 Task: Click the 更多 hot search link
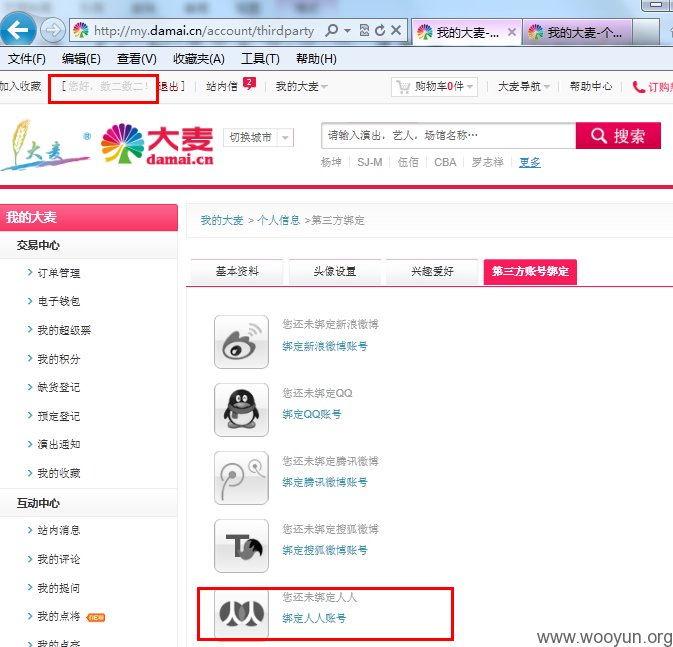click(x=530, y=162)
